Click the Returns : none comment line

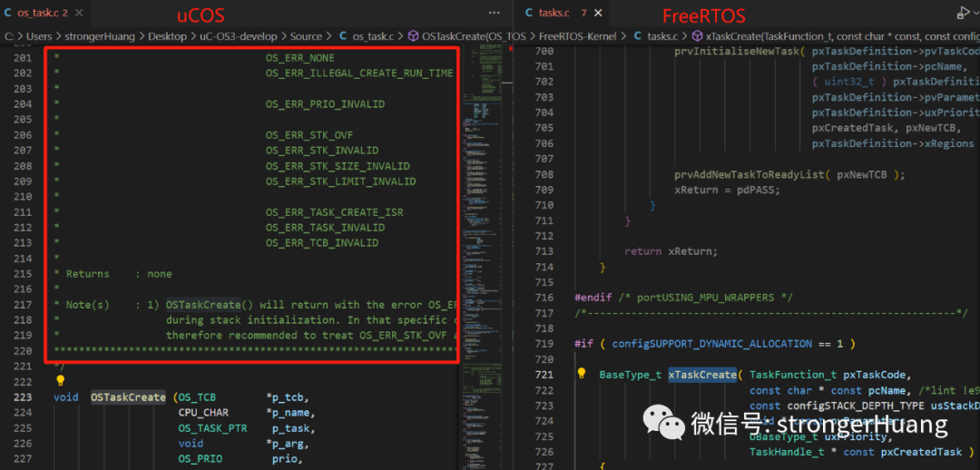tap(113, 274)
